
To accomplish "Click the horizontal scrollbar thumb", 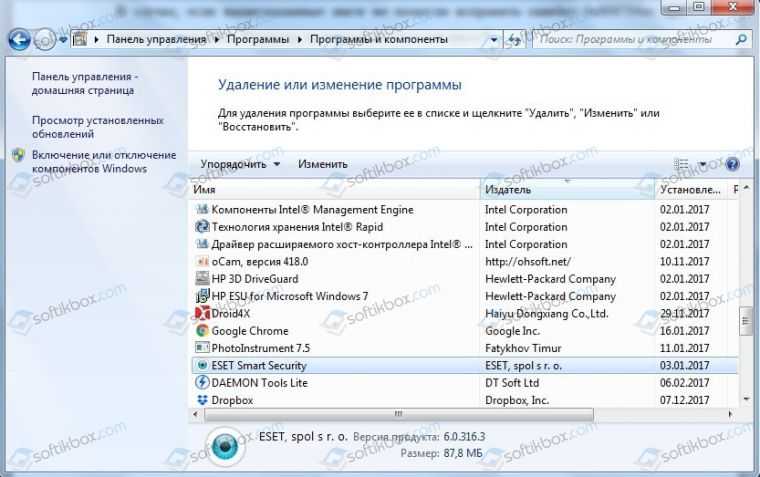I will tap(399, 414).
